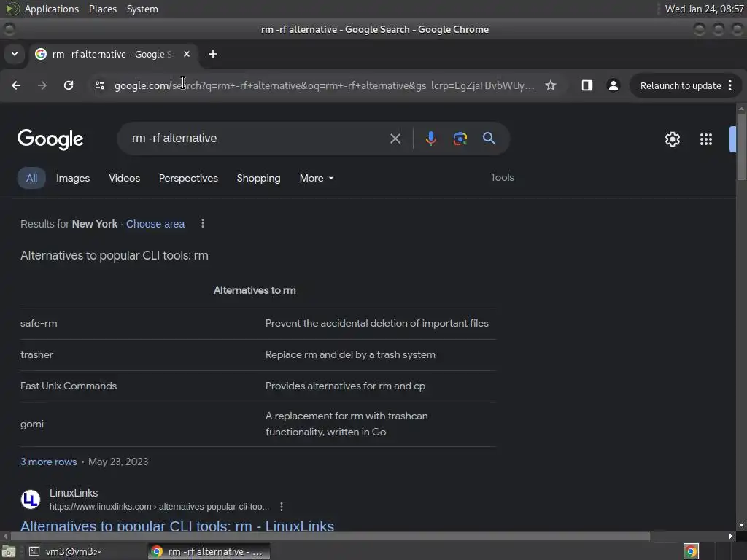This screenshot has width=747, height=560.
Task: Click the safe-rm table cell
Action: (x=39, y=323)
